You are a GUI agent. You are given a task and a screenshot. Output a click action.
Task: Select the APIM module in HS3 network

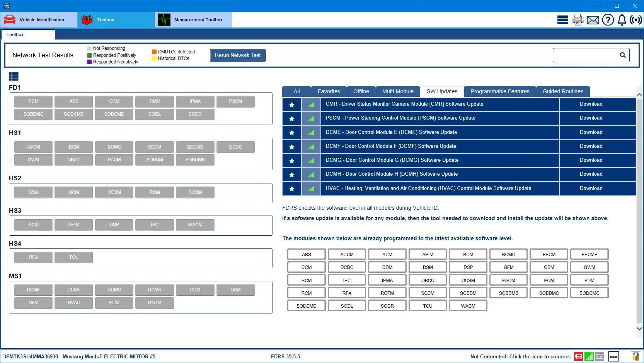click(74, 225)
